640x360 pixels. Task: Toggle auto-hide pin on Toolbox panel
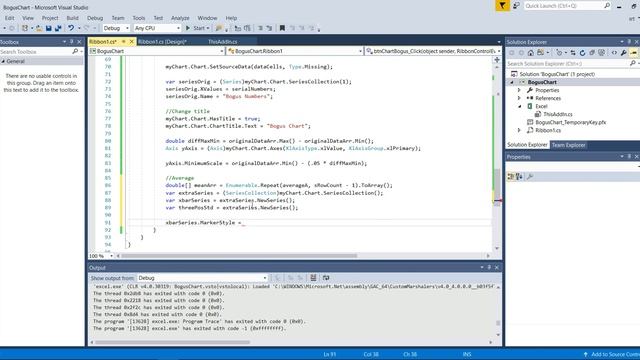coord(71,42)
